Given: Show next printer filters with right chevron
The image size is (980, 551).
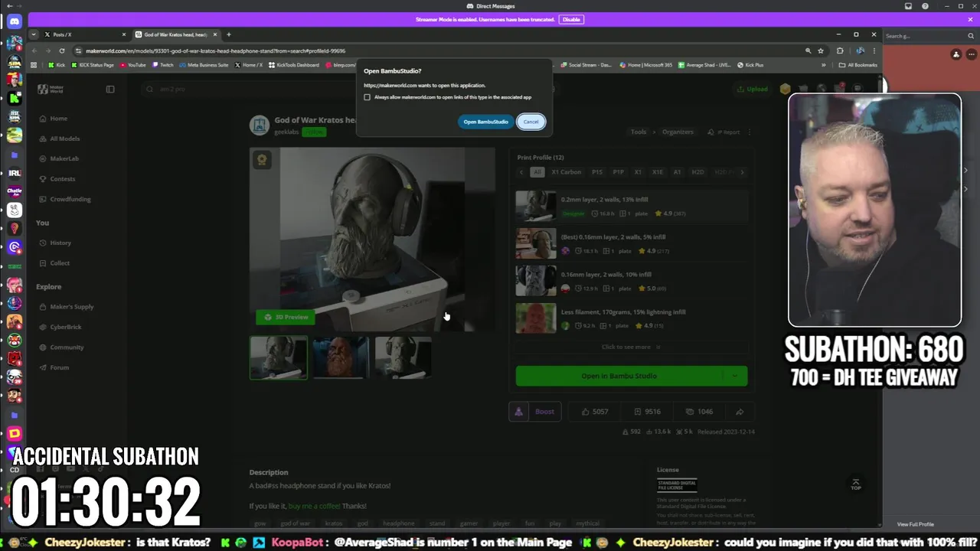Looking at the screenshot, I should (742, 172).
